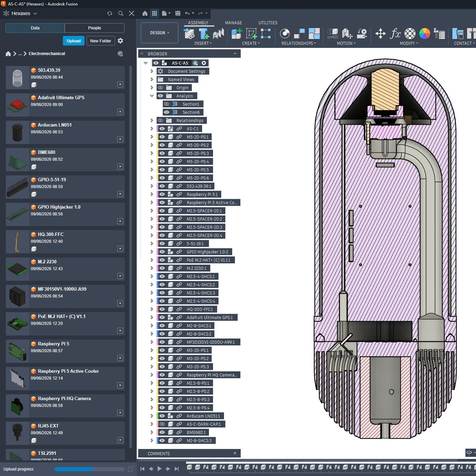Hide the BME680:1 component
Viewport: 476px width, 476px height.
(x=162, y=432)
